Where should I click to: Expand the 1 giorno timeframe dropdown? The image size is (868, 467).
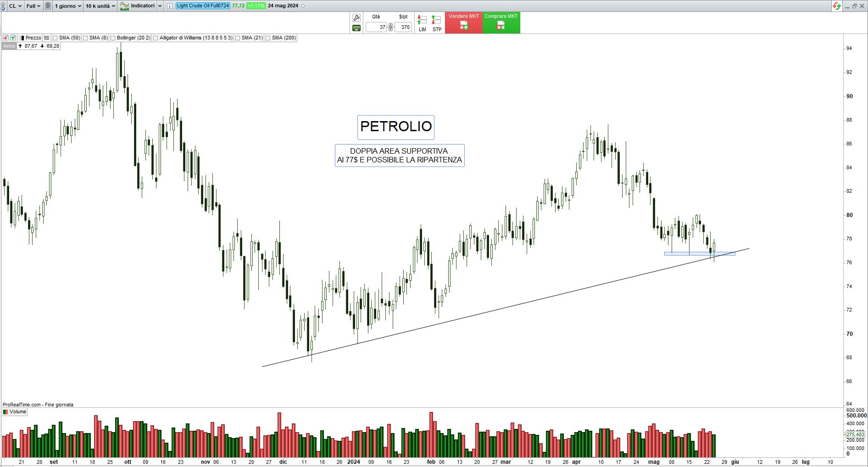point(68,6)
